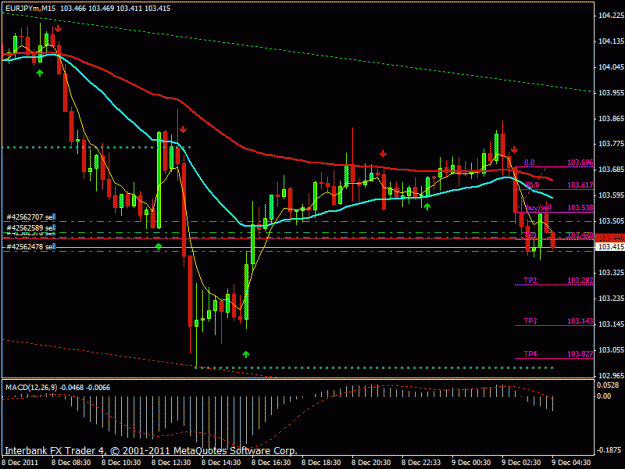Click the 103.235 price axis value
The height and width of the screenshot is (469, 625).
coord(611,298)
